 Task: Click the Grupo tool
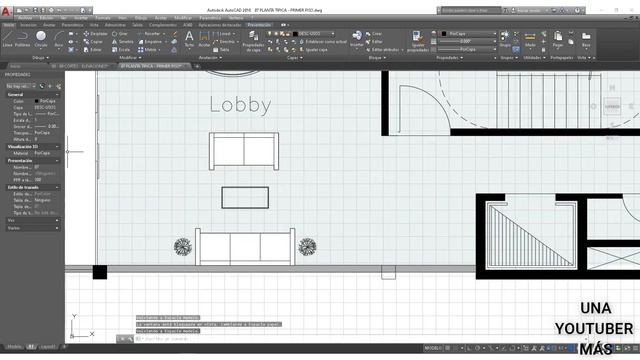pyautogui.click(x=505, y=39)
